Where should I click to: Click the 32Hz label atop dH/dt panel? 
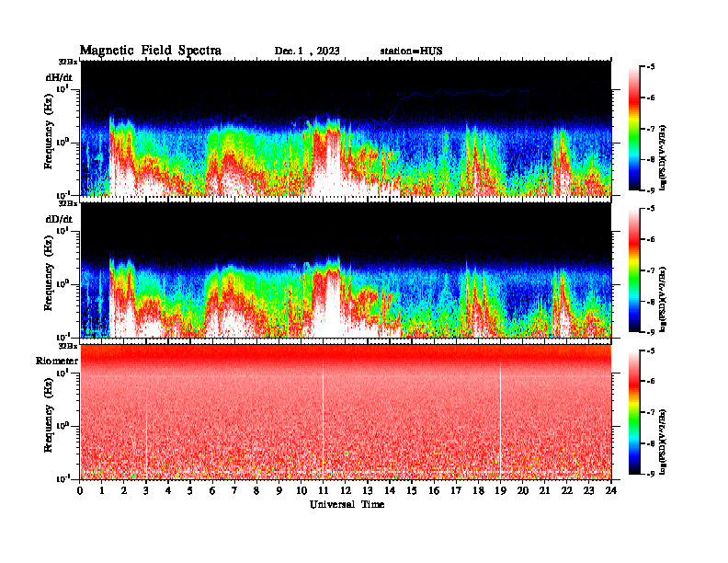pyautogui.click(x=68, y=62)
